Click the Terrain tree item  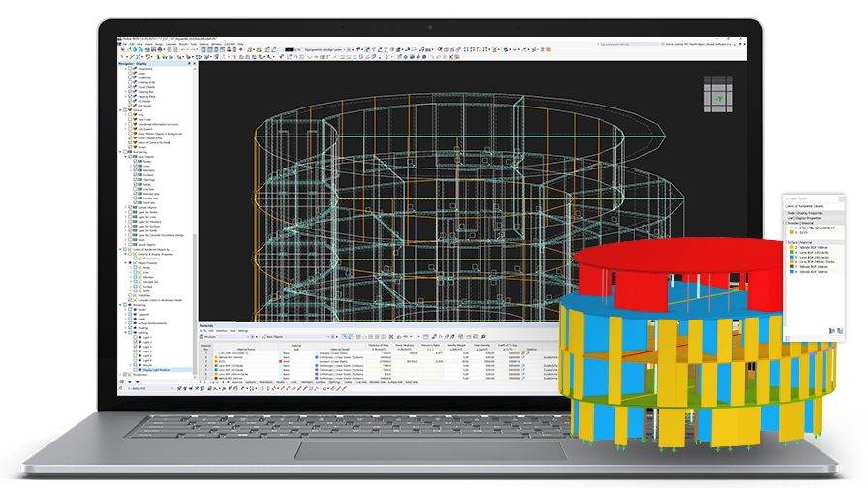click(x=142, y=147)
